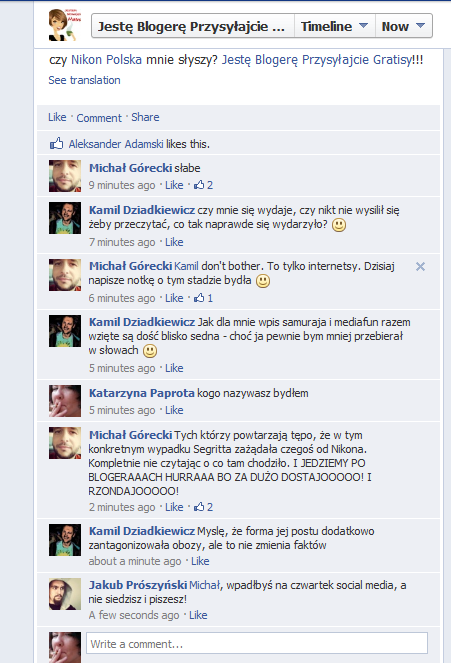This screenshot has width=451, height=663.
Task: Click the 2 likes thumbs-up on "słabe" comment
Action: click(x=203, y=185)
